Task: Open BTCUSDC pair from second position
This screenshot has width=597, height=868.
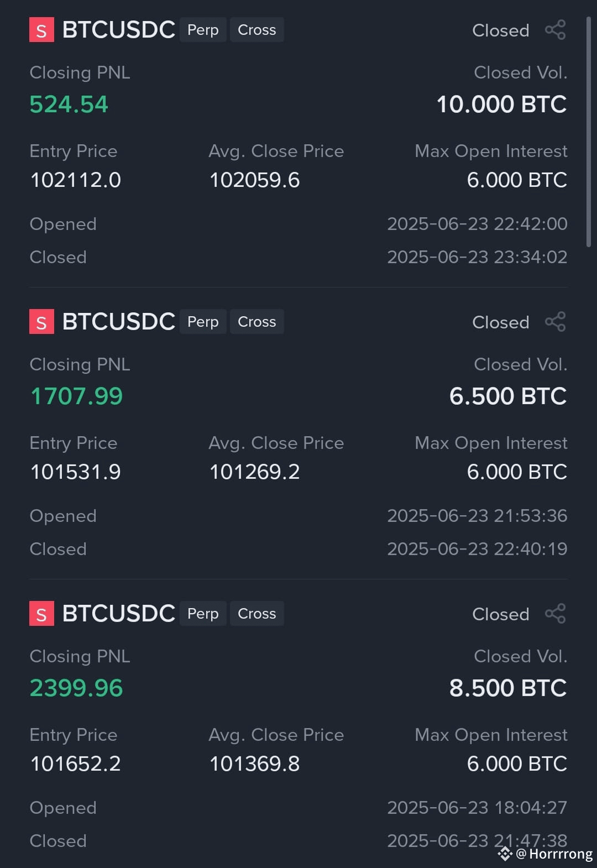Action: [118, 322]
